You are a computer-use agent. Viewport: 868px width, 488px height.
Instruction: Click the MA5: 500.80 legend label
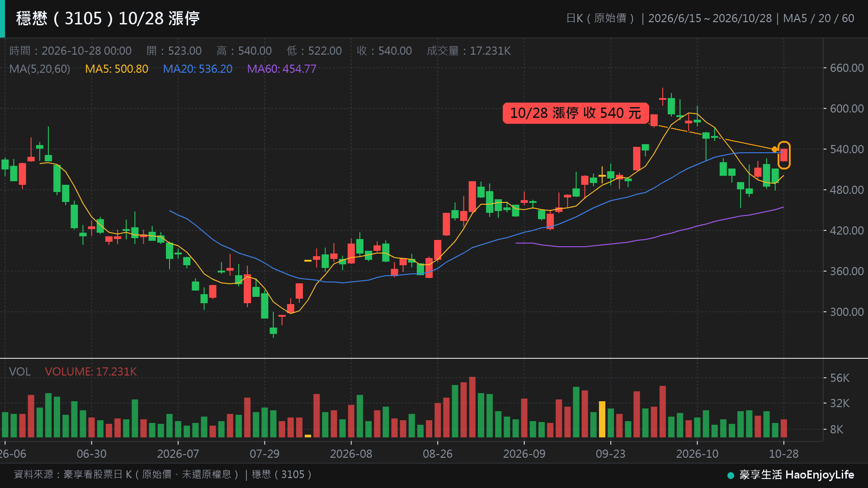coord(117,69)
